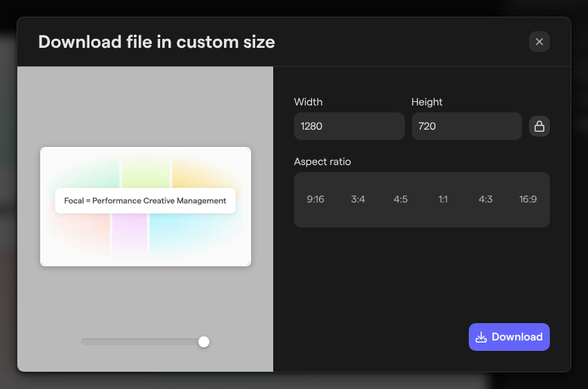Click the Width label text
The width and height of the screenshot is (588, 389).
309,102
